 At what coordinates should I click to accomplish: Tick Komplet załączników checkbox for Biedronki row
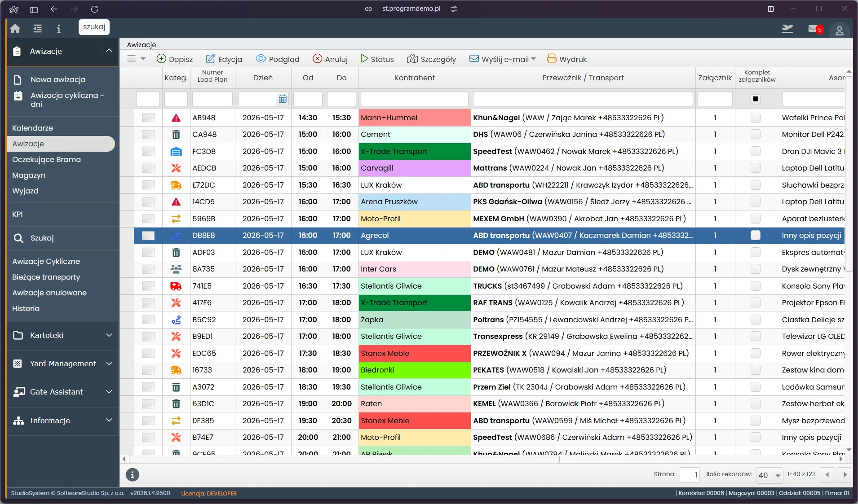(756, 370)
